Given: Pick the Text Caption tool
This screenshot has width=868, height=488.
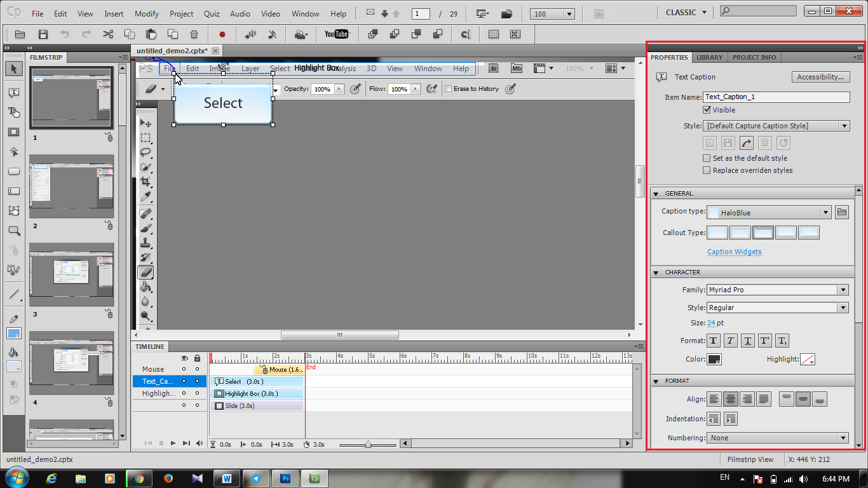Looking at the screenshot, I should [x=13, y=93].
